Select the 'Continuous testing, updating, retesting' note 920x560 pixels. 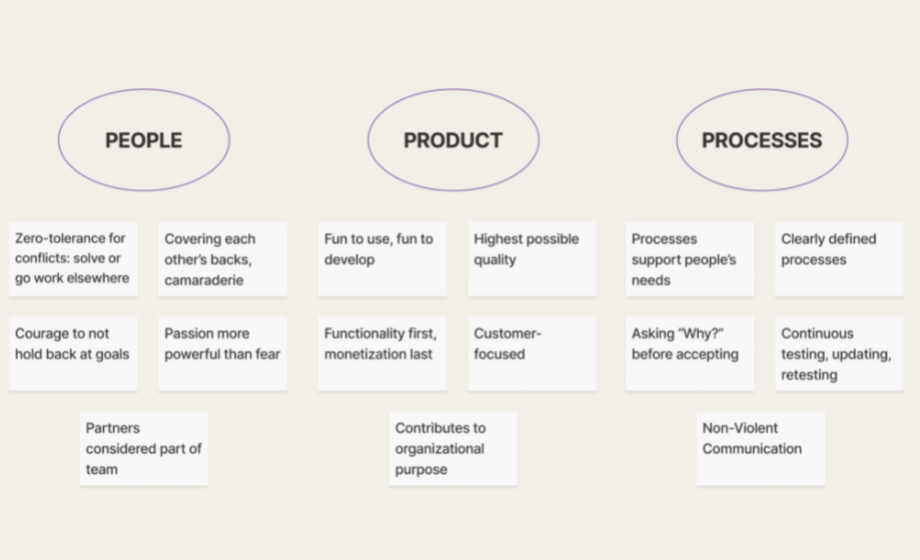(x=840, y=353)
